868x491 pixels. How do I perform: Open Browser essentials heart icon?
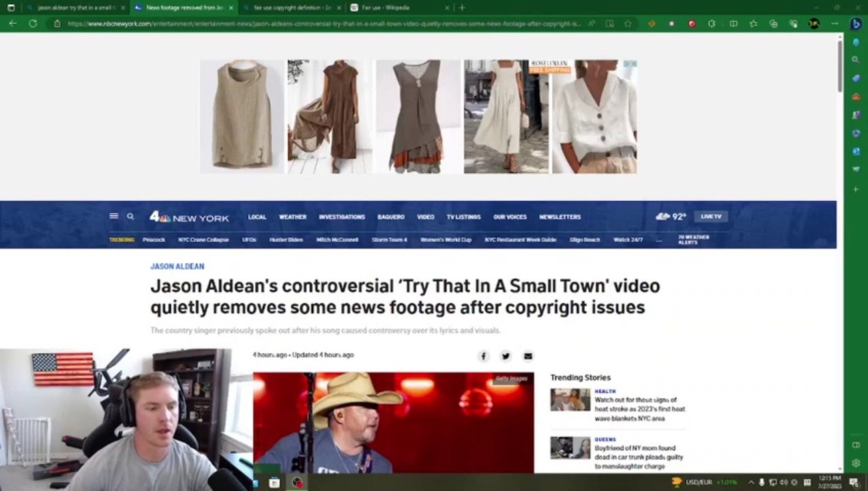[x=794, y=23]
